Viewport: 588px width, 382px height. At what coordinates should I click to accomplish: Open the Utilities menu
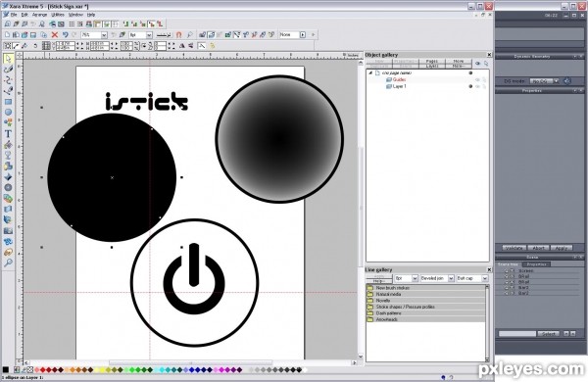coord(58,15)
